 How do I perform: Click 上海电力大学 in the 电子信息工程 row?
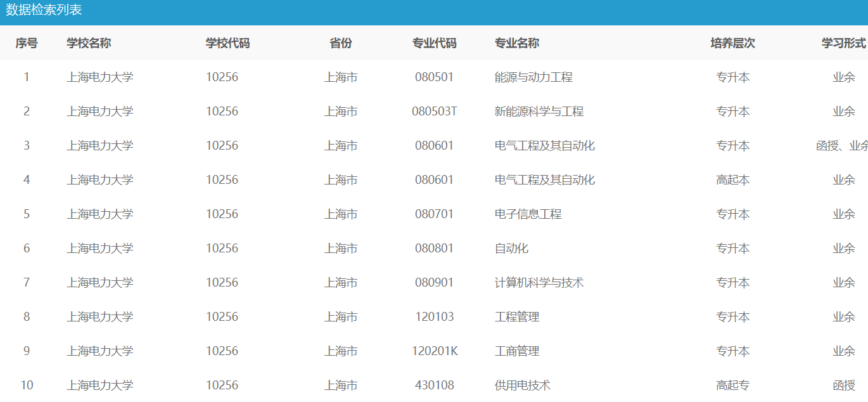(100, 214)
